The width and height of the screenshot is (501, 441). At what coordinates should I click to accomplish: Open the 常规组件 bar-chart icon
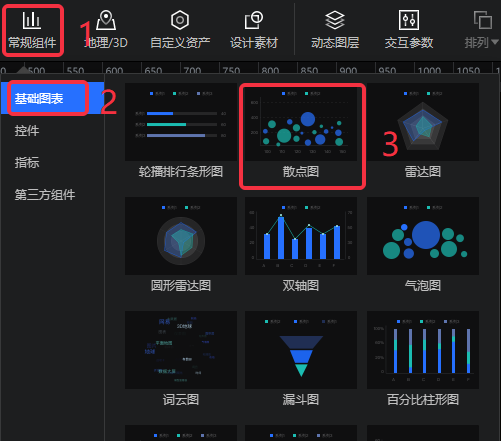pos(32,20)
